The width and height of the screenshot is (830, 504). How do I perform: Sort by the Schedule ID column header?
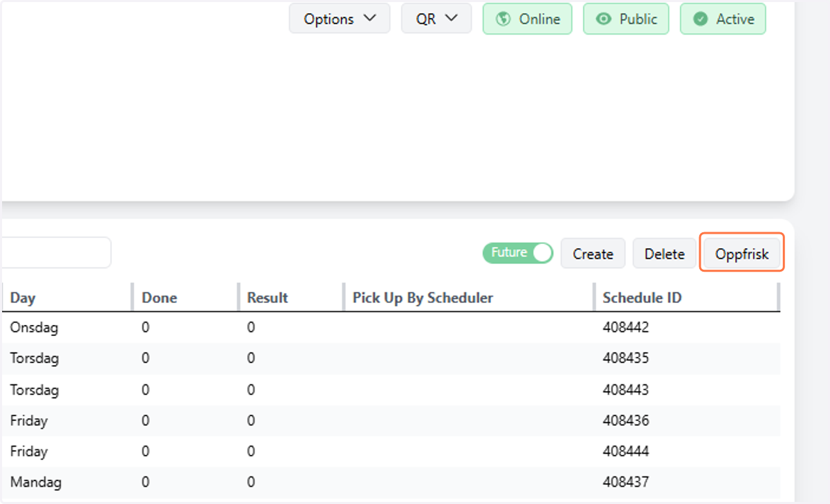click(x=642, y=298)
